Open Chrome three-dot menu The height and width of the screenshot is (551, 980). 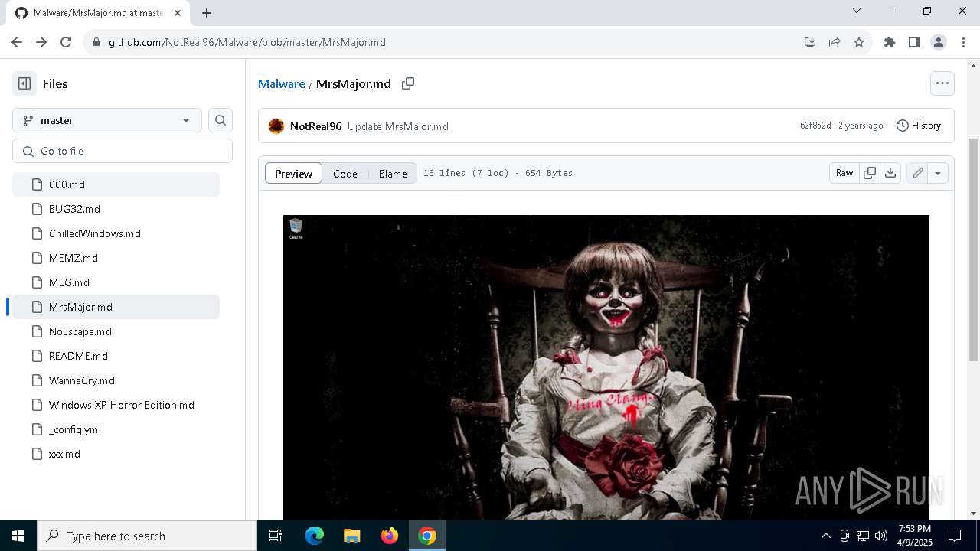pos(962,42)
